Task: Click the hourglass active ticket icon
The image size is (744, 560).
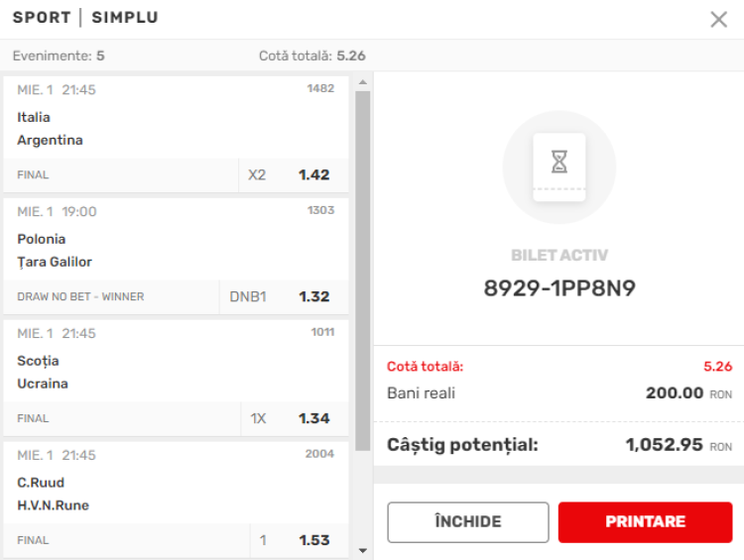Action: 558,167
